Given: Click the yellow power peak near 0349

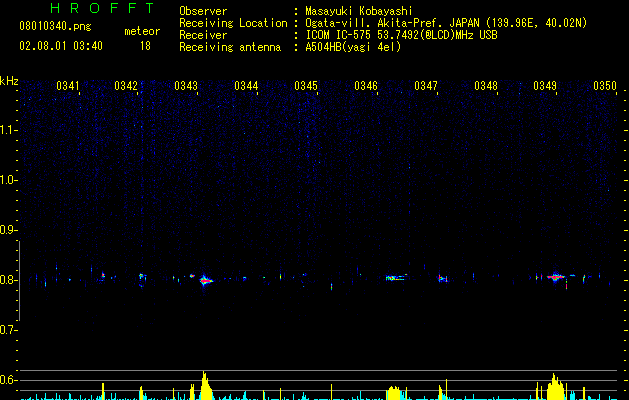Looking at the screenshot, I should click(x=555, y=386).
